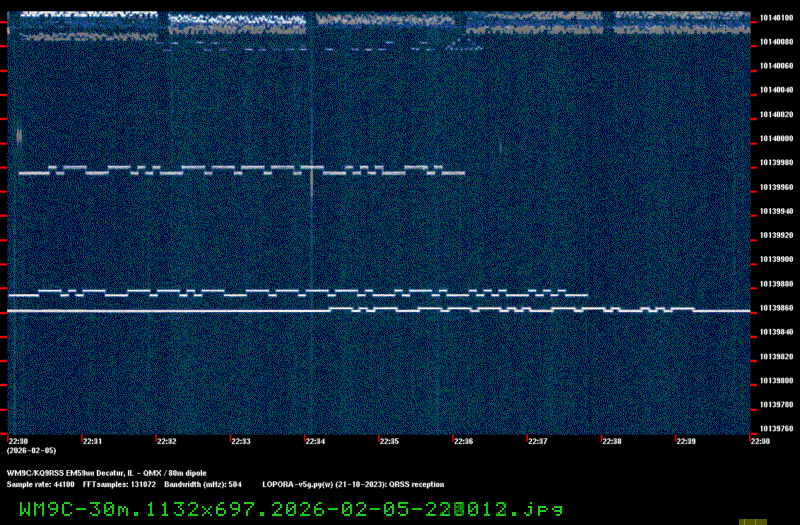Click the 10139820 frequency label
Image resolution: width=800 pixels, height=525 pixels.
coord(776,357)
